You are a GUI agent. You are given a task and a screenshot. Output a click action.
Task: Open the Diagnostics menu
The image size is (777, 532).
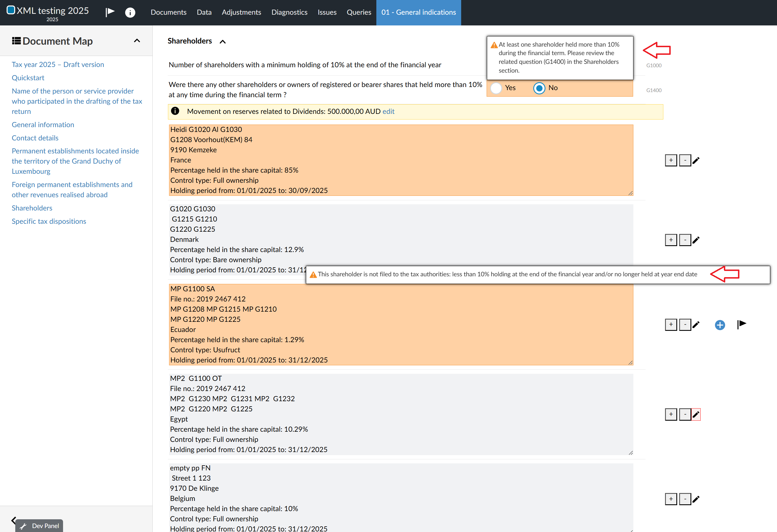click(x=289, y=12)
